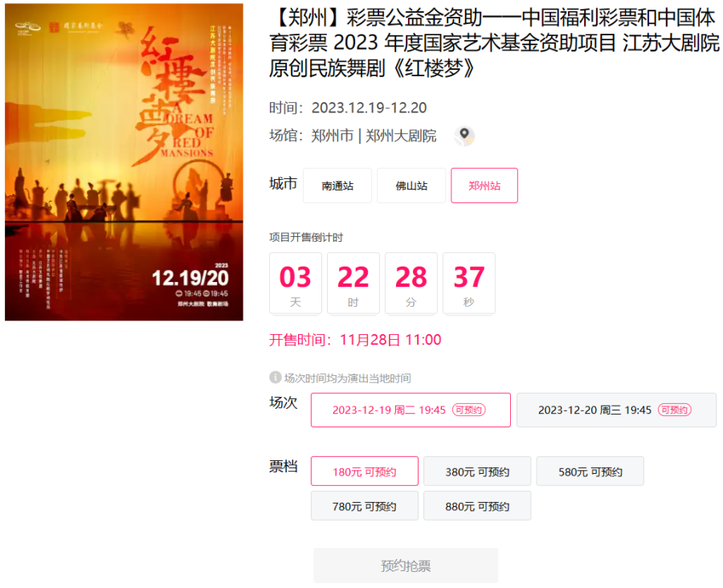Click the event title 红楼梦 heading

point(494,43)
